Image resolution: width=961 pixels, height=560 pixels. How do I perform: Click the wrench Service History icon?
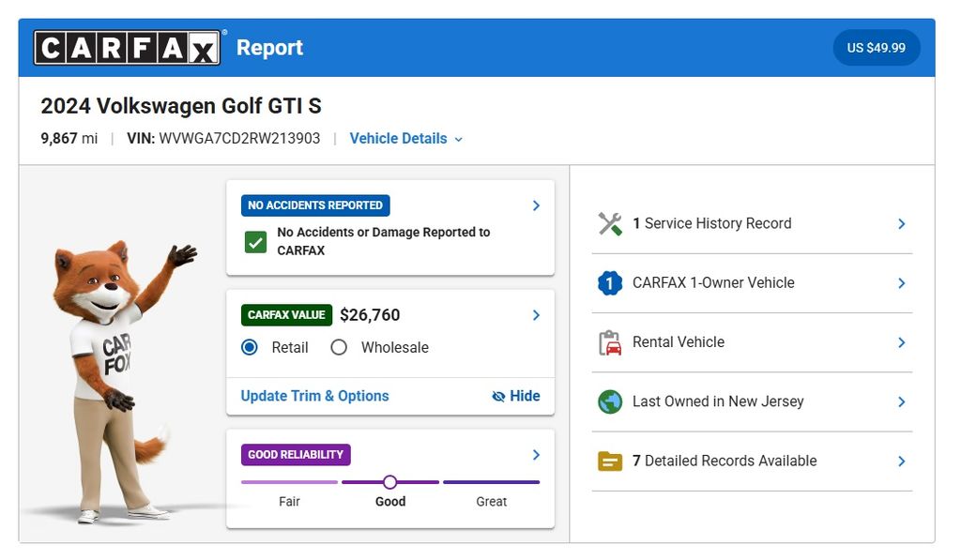coord(610,223)
